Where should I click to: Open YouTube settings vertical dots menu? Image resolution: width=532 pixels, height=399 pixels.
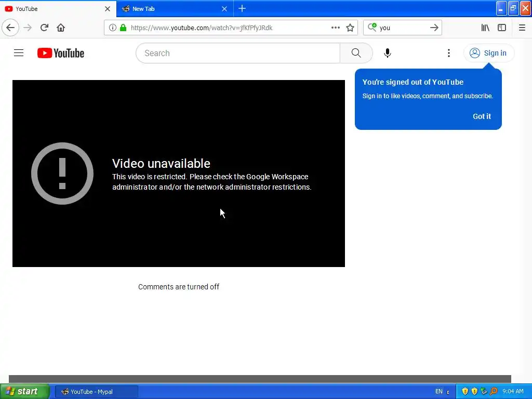point(448,54)
